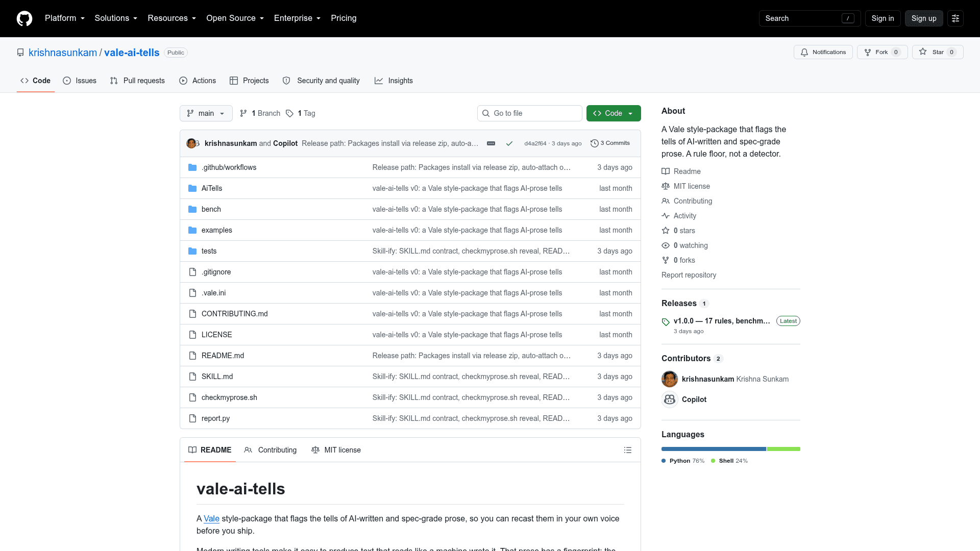Open the AiTells folder icon
Image resolution: width=980 pixels, height=551 pixels.
[x=192, y=188]
